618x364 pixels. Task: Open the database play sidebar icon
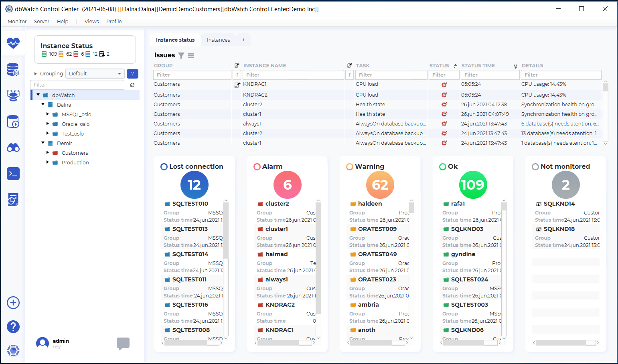pos(13,121)
